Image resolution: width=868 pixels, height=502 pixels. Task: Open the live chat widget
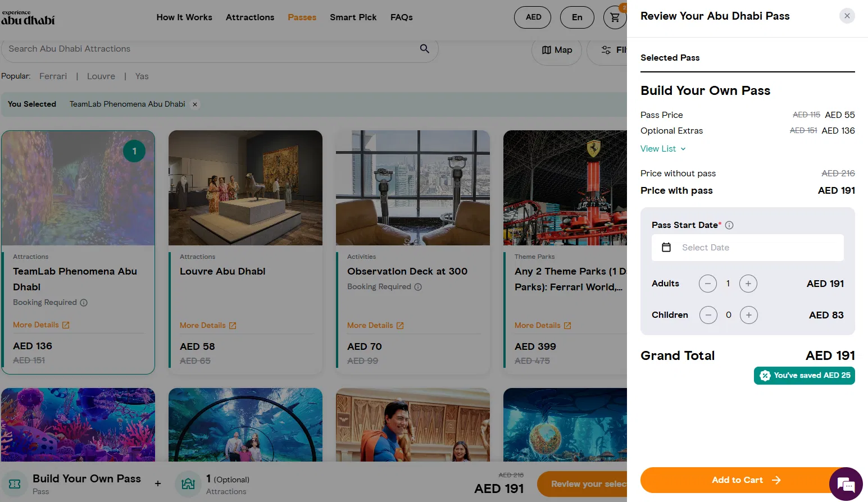(x=846, y=483)
